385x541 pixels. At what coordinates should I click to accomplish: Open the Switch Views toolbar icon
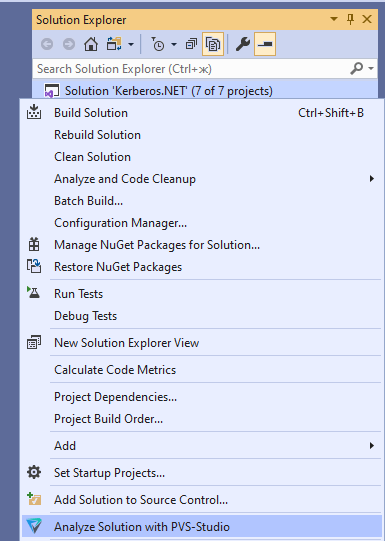(115, 44)
